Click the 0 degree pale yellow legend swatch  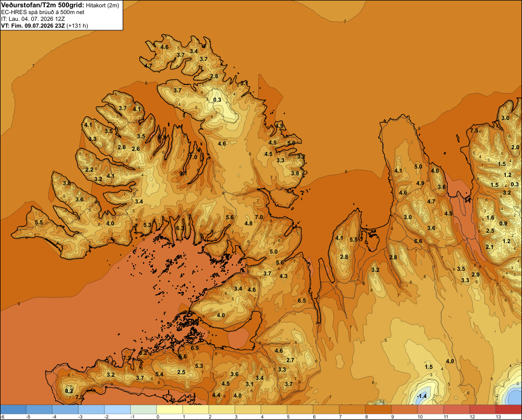click(170, 409)
